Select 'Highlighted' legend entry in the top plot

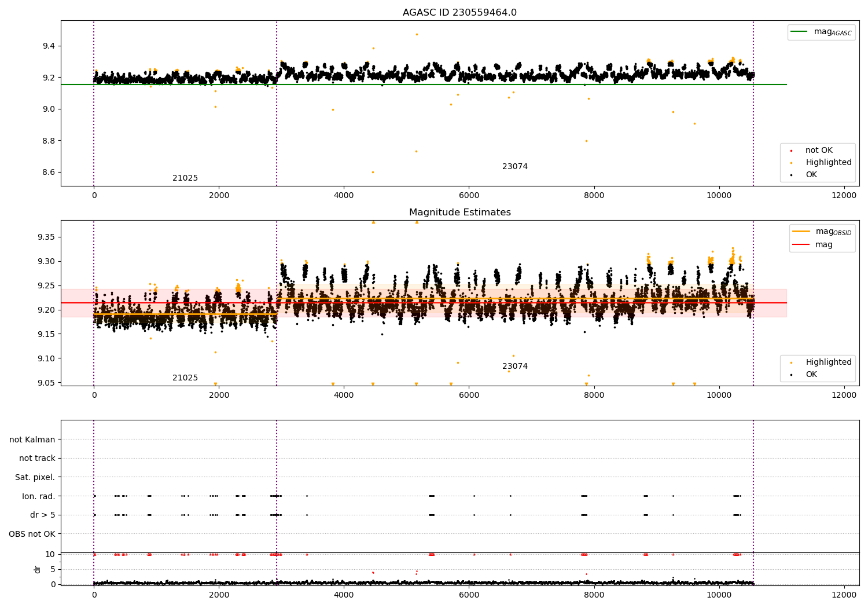828,163
